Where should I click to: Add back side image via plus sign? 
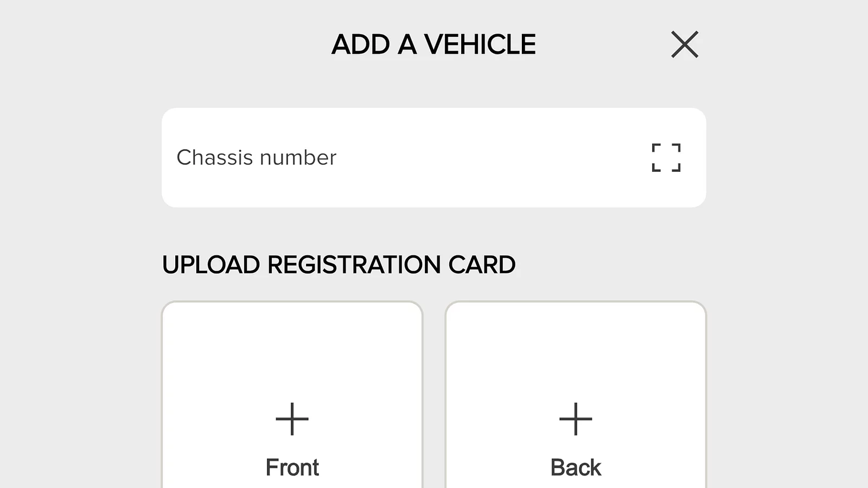tap(576, 419)
